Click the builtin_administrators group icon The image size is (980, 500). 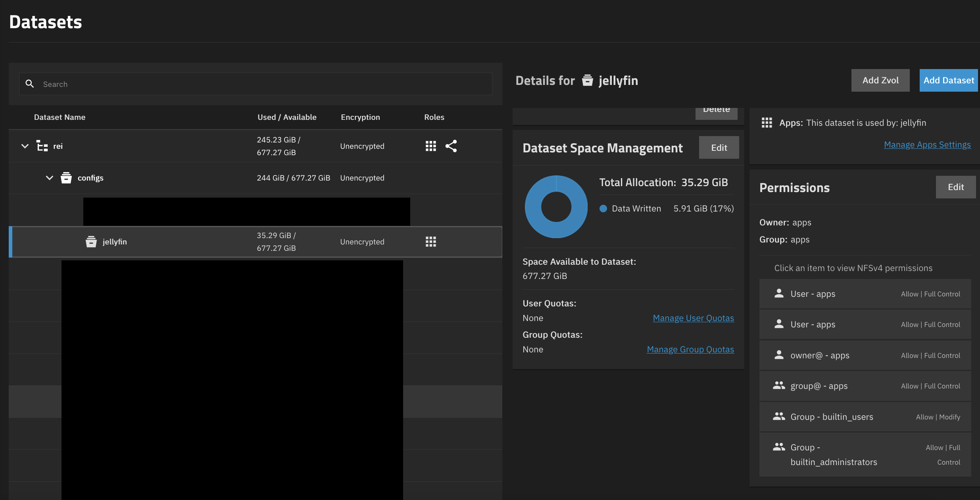(x=779, y=447)
